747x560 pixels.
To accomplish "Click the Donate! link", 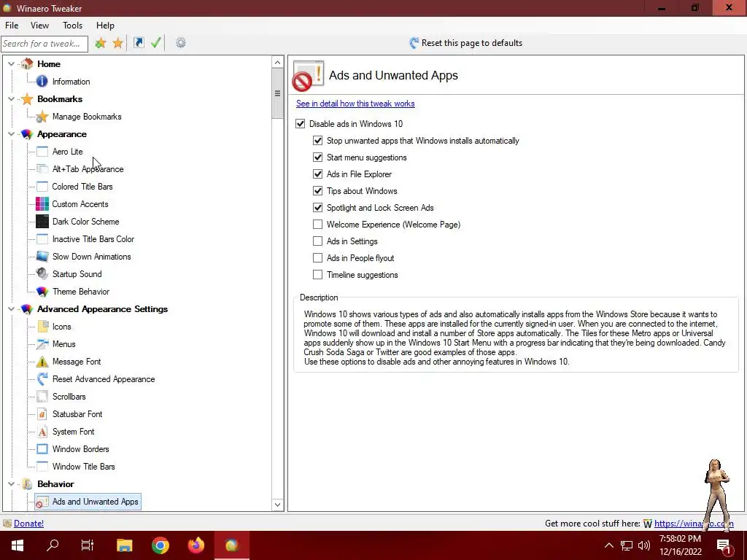I will [x=28, y=524].
